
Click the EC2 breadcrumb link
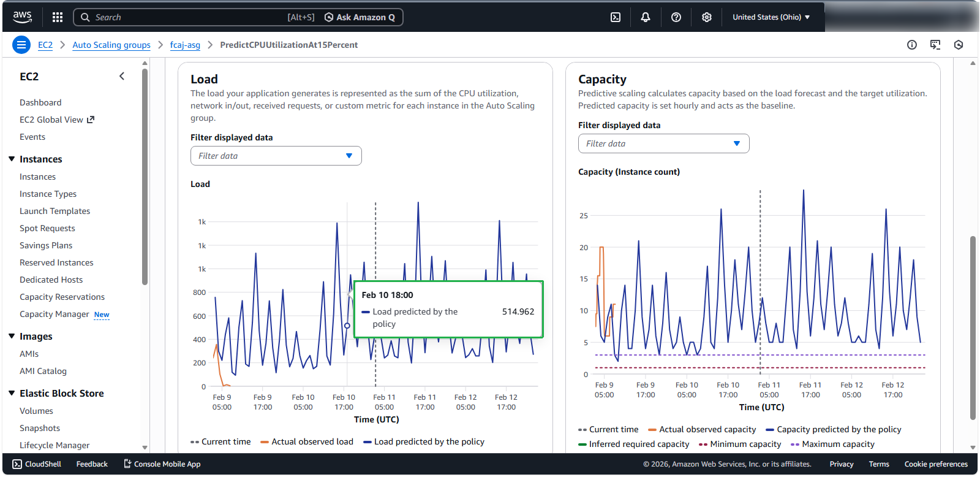(45, 45)
